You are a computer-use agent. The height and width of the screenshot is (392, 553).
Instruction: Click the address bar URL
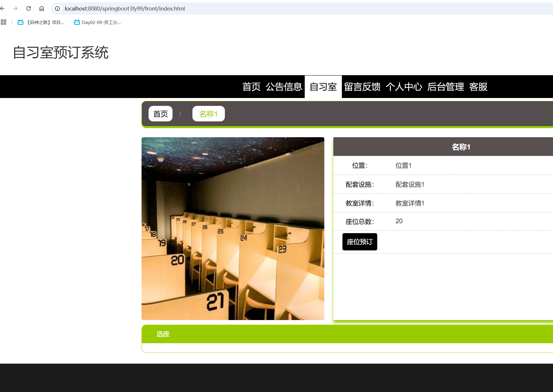pyautogui.click(x=125, y=8)
